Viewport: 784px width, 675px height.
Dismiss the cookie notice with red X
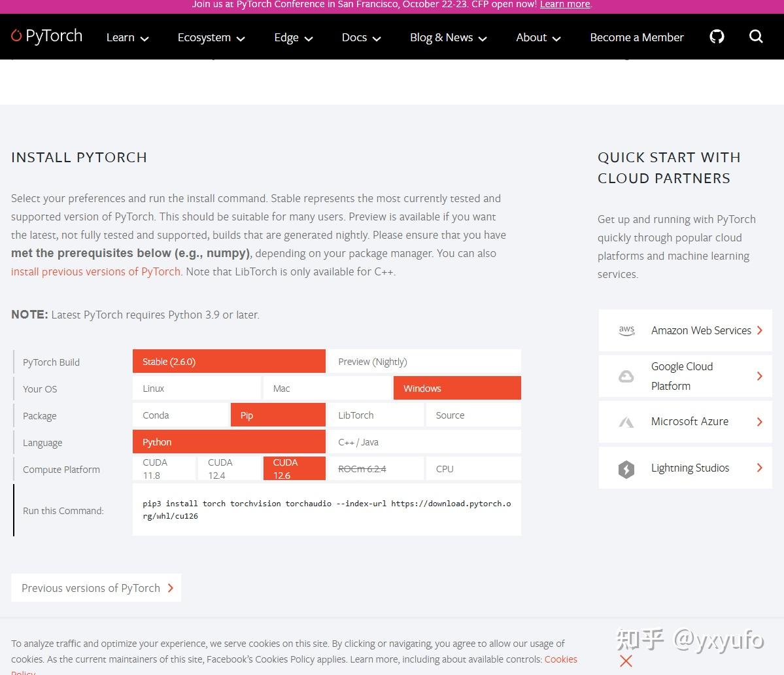coord(626,661)
